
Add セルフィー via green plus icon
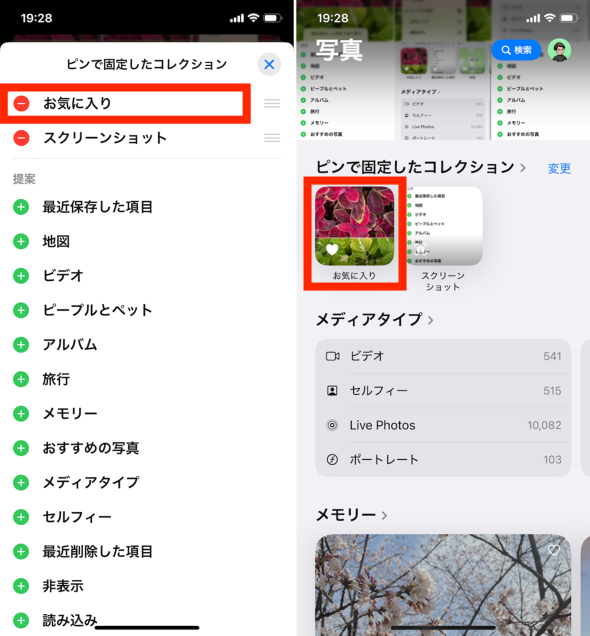click(21, 517)
